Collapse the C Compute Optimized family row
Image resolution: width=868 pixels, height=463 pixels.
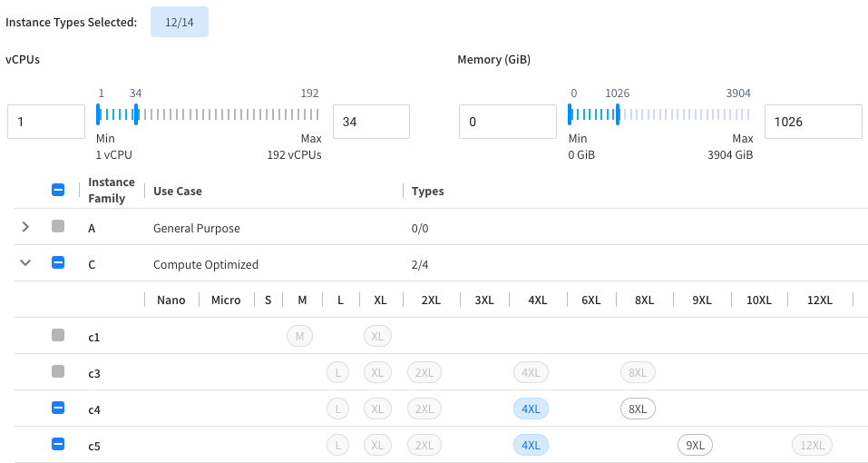[x=25, y=263]
